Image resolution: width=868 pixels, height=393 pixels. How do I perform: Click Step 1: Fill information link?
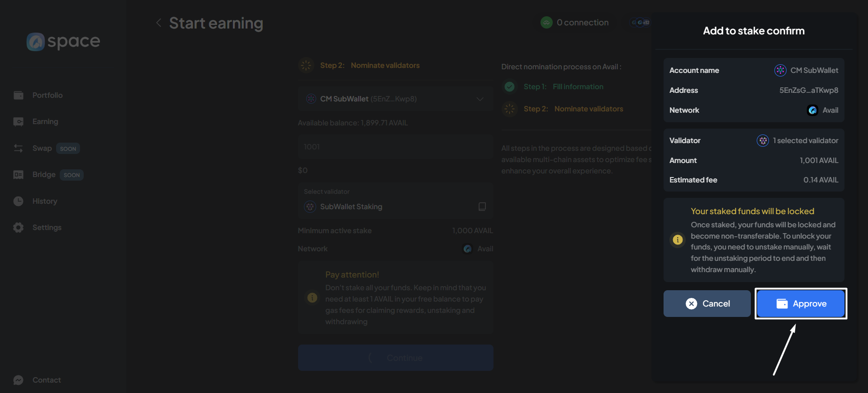[563, 86]
